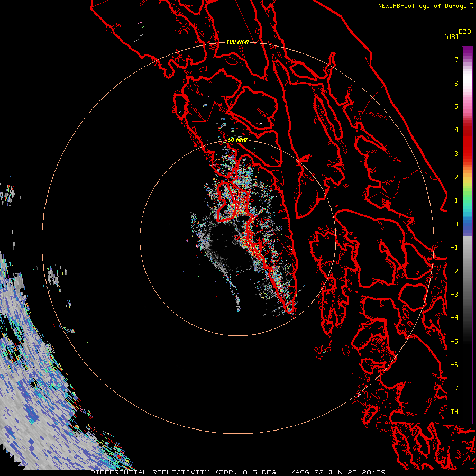Click the 5 value on color scale
This screenshot has height=476, width=476.
click(x=456, y=106)
